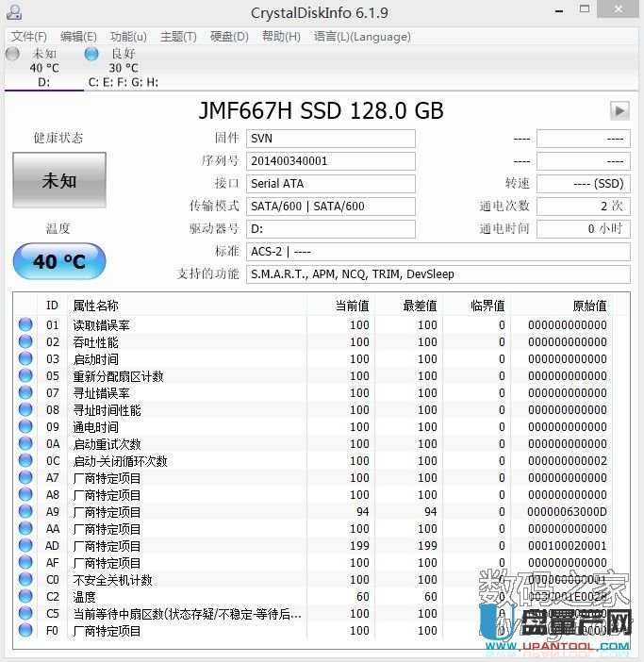Select the D: disk tab
Viewport: 644px width, 662px height.
[x=43, y=82]
